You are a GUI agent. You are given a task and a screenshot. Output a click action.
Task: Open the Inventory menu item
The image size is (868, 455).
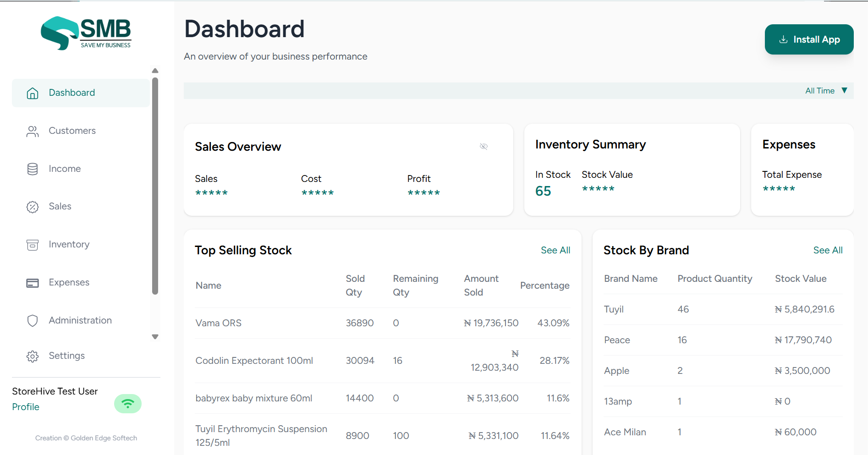coord(81,245)
